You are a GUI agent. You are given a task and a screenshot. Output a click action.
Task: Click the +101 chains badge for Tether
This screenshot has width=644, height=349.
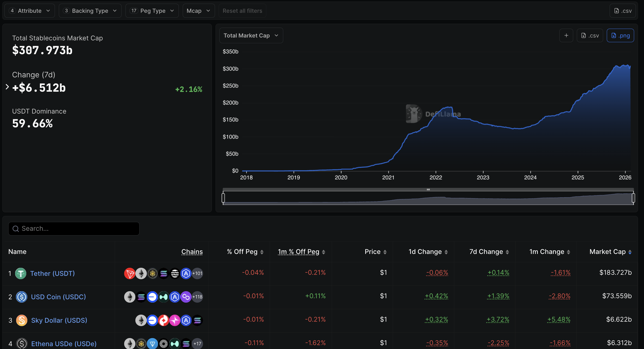pyautogui.click(x=197, y=273)
